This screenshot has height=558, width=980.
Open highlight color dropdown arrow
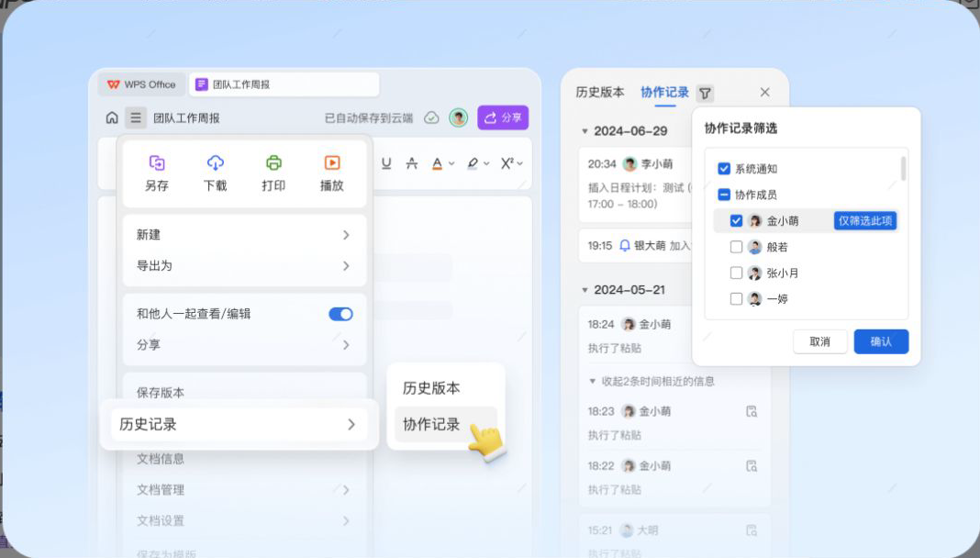pyautogui.click(x=486, y=164)
